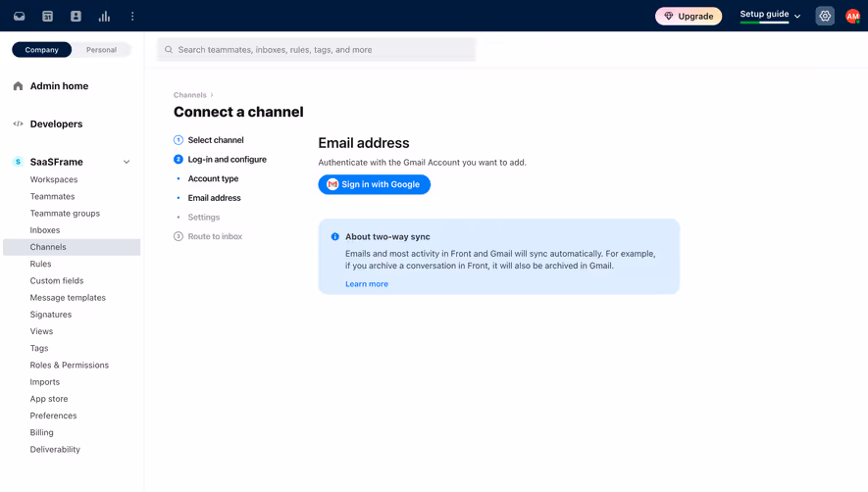The image size is (868, 492).
Task: Open the three-dot more menu
Action: [x=132, y=17]
